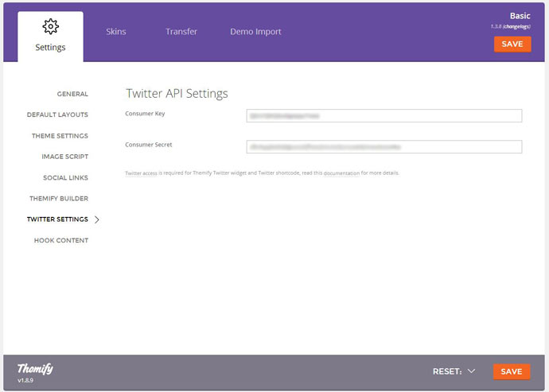Click the top SAVE button
Screen dimensions: 549x392
pos(512,44)
